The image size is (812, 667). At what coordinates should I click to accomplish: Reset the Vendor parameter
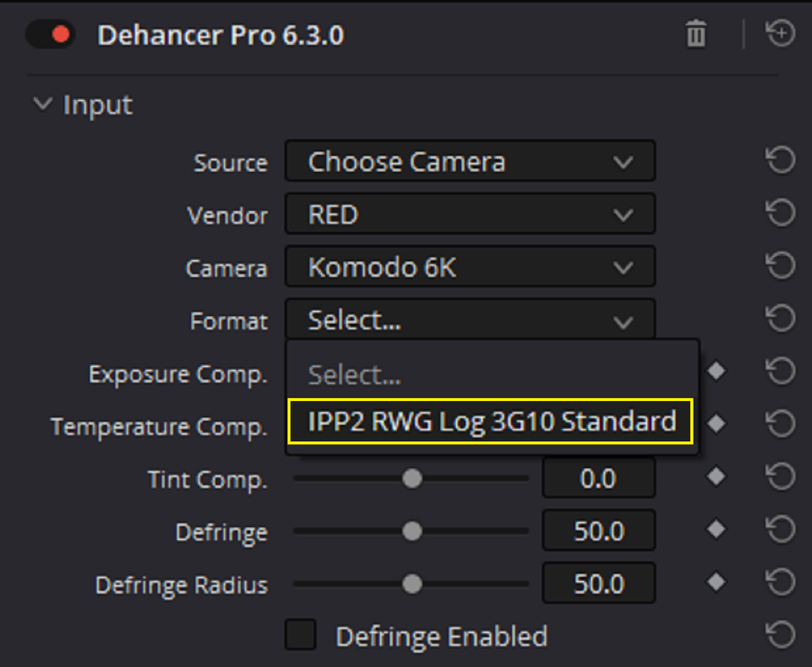(x=780, y=213)
